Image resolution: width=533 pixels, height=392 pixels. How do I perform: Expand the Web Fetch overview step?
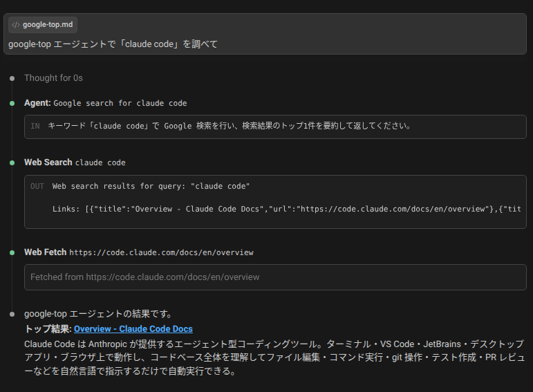tap(139, 252)
